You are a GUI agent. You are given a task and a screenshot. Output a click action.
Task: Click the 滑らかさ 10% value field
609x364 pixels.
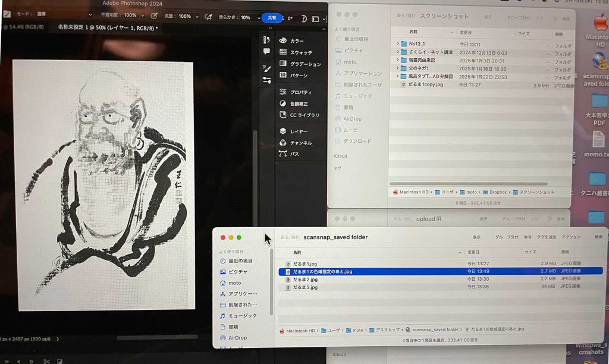click(x=246, y=17)
